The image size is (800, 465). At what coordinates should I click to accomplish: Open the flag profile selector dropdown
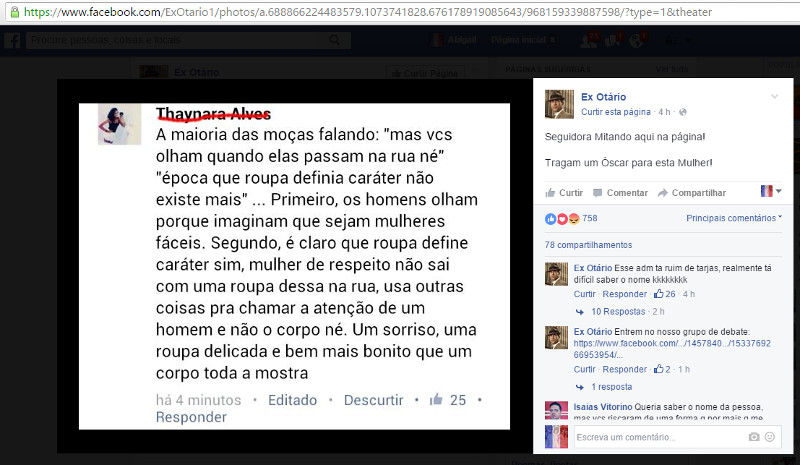(x=771, y=191)
